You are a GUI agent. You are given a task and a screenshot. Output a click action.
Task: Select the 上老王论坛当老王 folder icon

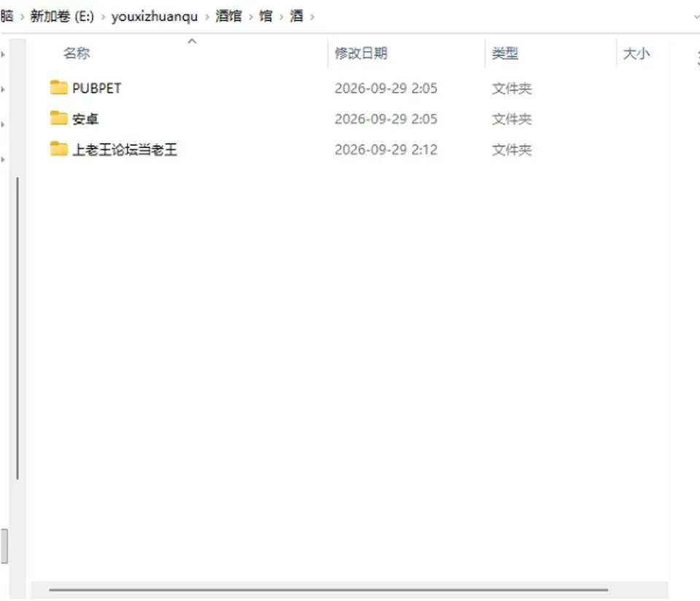coord(58,149)
